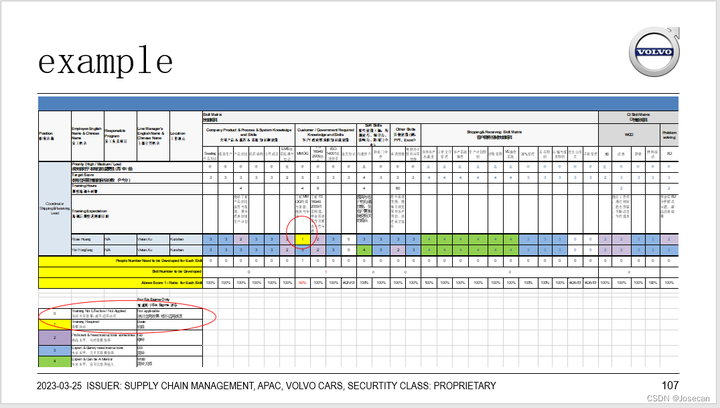Click the green legend swatch for score 4

55,362
